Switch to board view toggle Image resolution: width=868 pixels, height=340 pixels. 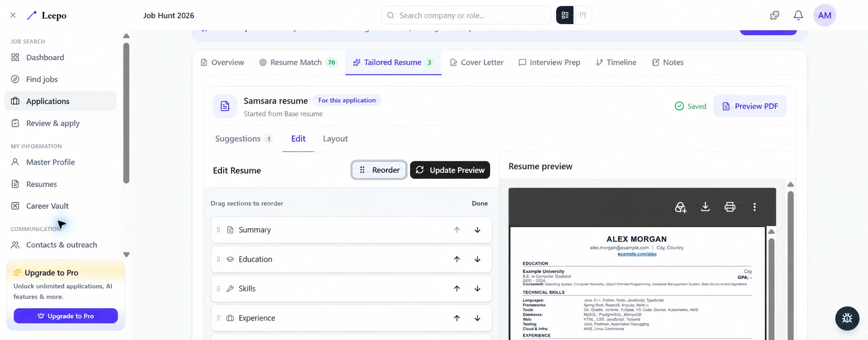583,15
